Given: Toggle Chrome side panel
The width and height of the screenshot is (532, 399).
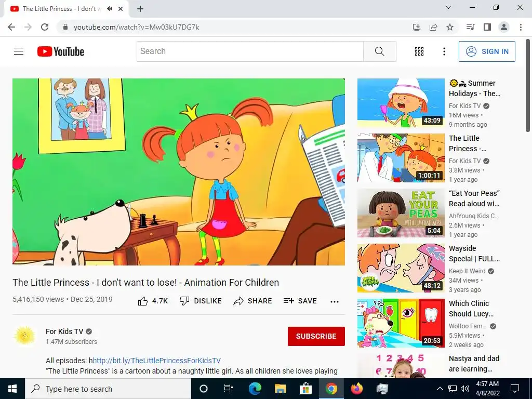Looking at the screenshot, I should click(x=487, y=27).
